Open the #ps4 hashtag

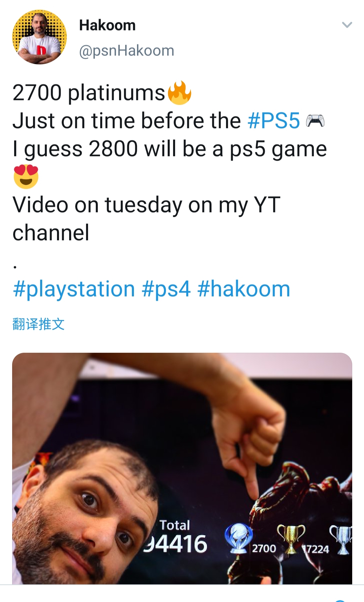(x=166, y=289)
